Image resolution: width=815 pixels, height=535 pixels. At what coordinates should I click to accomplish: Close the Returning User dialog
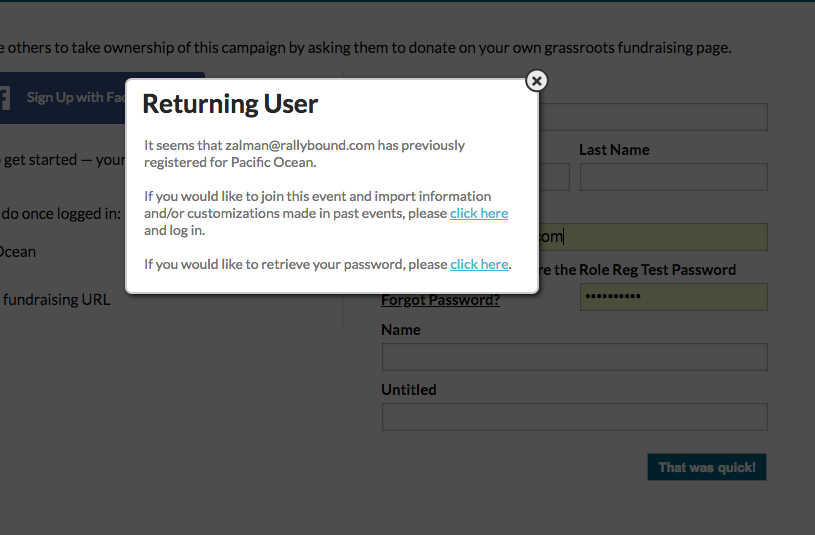[x=536, y=81]
